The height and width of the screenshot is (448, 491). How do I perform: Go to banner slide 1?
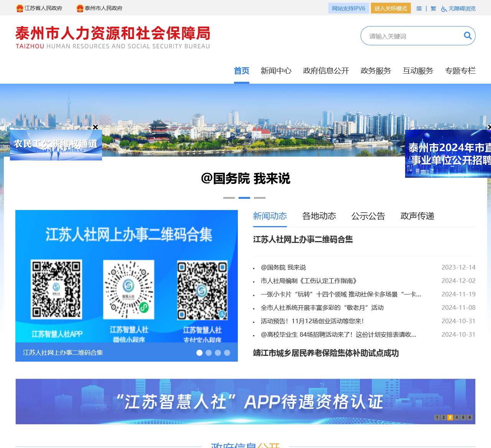[437, 417]
